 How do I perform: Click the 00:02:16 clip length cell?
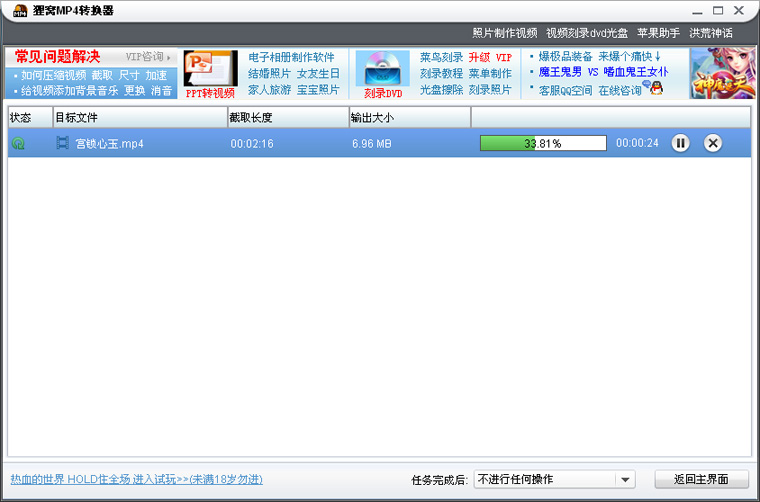coord(252,144)
